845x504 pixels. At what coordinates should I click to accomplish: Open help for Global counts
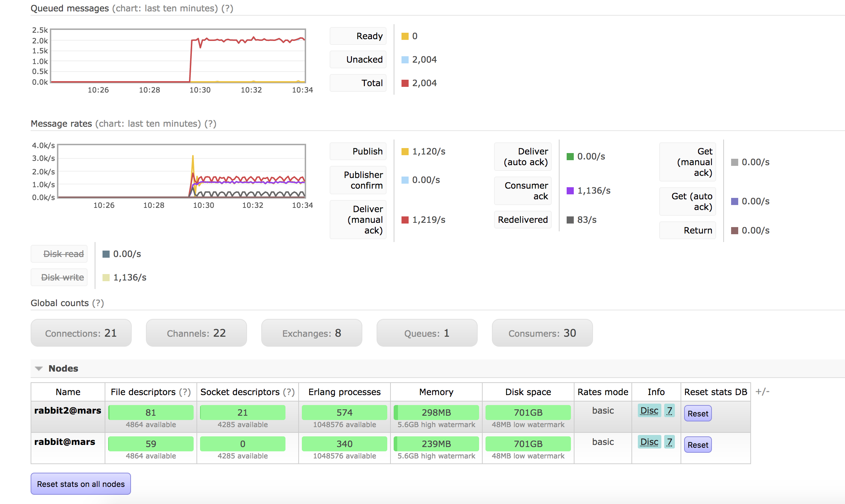point(98,303)
